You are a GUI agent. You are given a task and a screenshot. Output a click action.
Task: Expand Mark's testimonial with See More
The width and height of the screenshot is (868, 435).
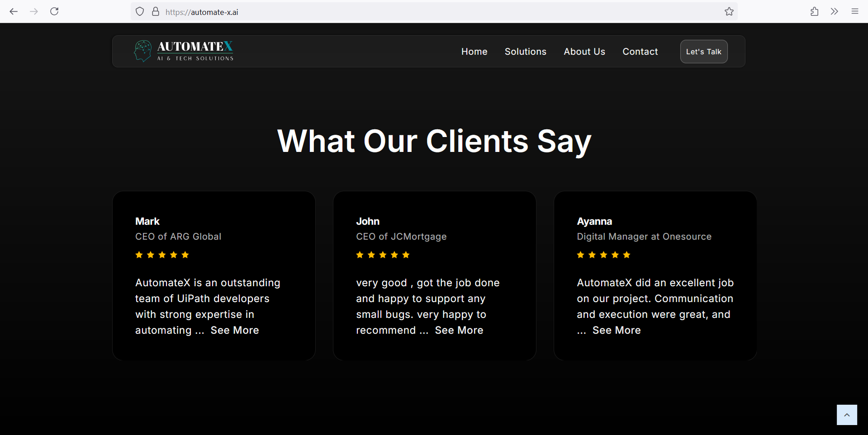pos(234,330)
